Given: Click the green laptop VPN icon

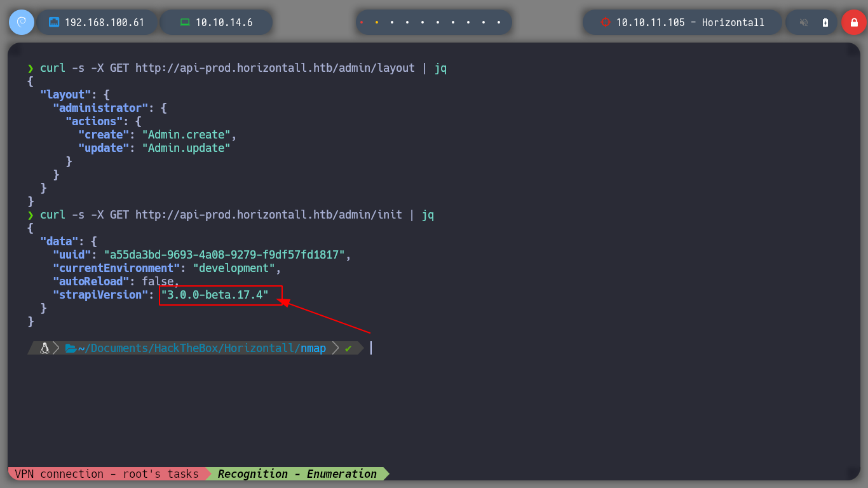Looking at the screenshot, I should click(x=185, y=22).
